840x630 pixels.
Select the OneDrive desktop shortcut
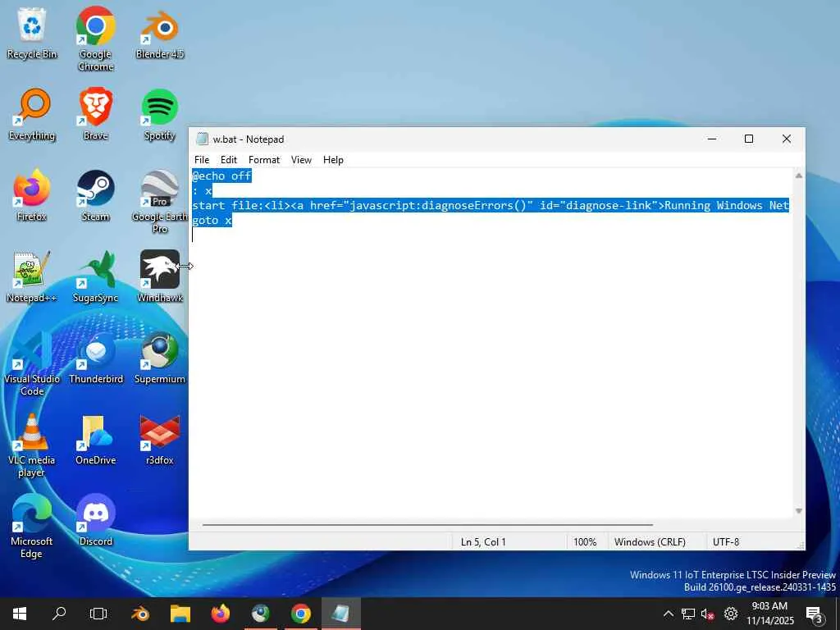click(x=95, y=440)
